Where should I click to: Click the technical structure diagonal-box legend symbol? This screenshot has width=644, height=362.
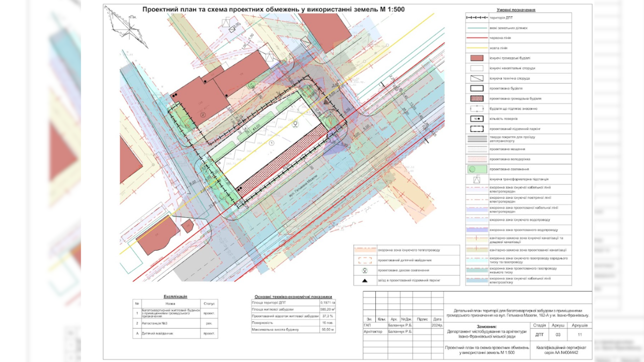pos(477,78)
